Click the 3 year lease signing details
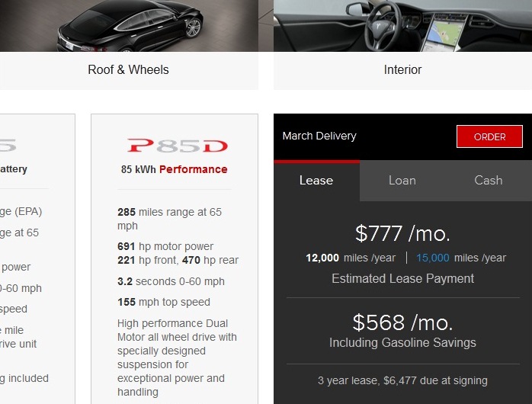Viewport: 532px width, 404px height. pyautogui.click(x=402, y=380)
